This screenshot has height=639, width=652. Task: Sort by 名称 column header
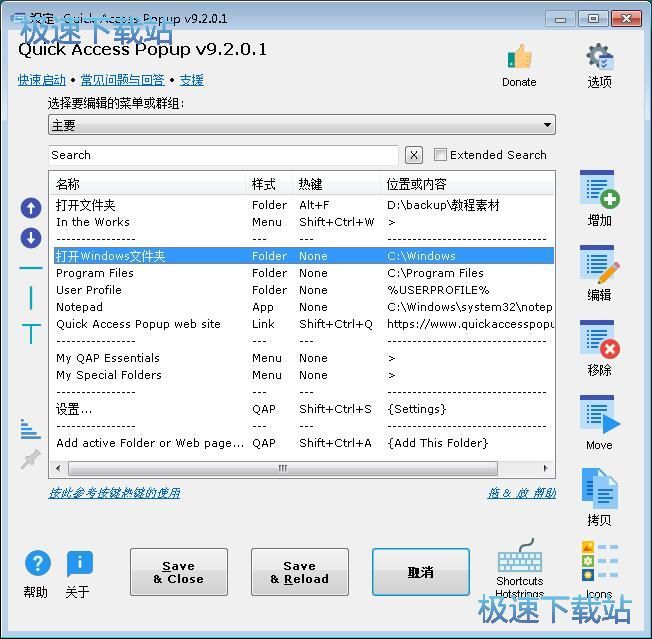click(x=149, y=184)
